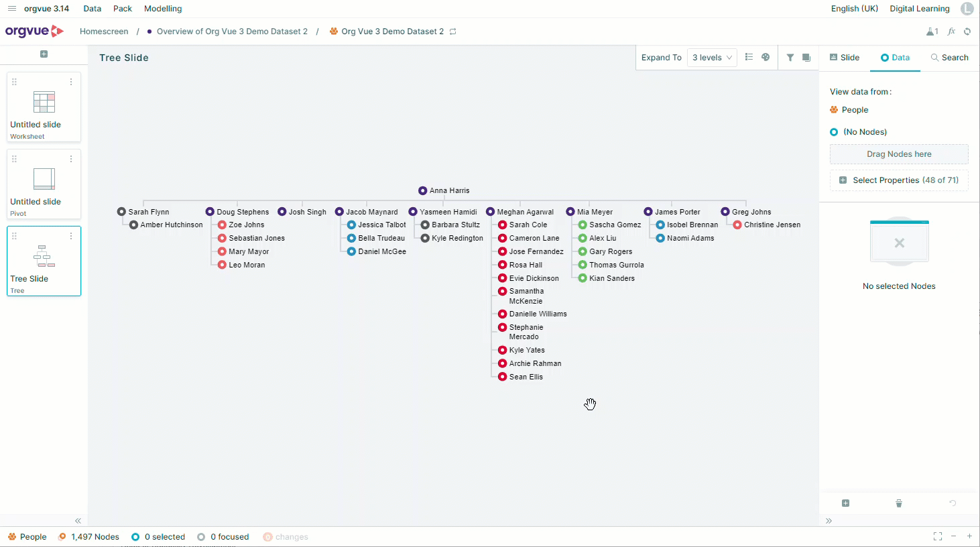Select the Meghan Agarwal node in tree
Image resolution: width=980 pixels, height=547 pixels.
click(525, 212)
